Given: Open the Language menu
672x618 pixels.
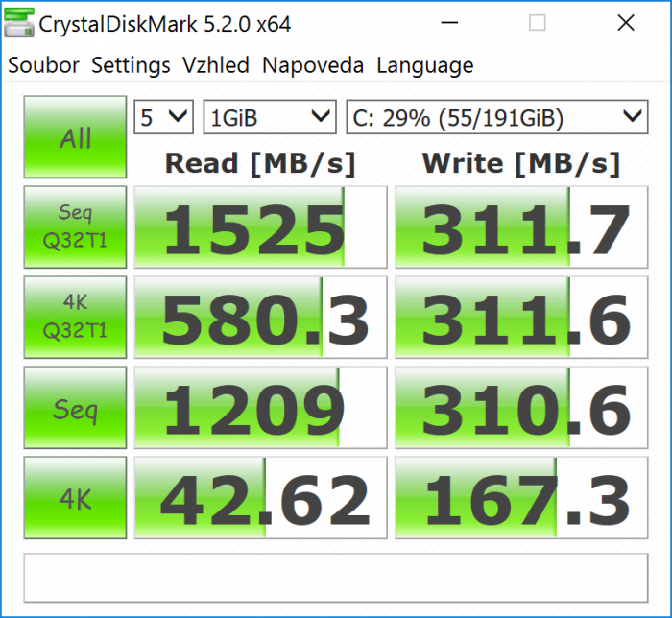Looking at the screenshot, I should (425, 66).
